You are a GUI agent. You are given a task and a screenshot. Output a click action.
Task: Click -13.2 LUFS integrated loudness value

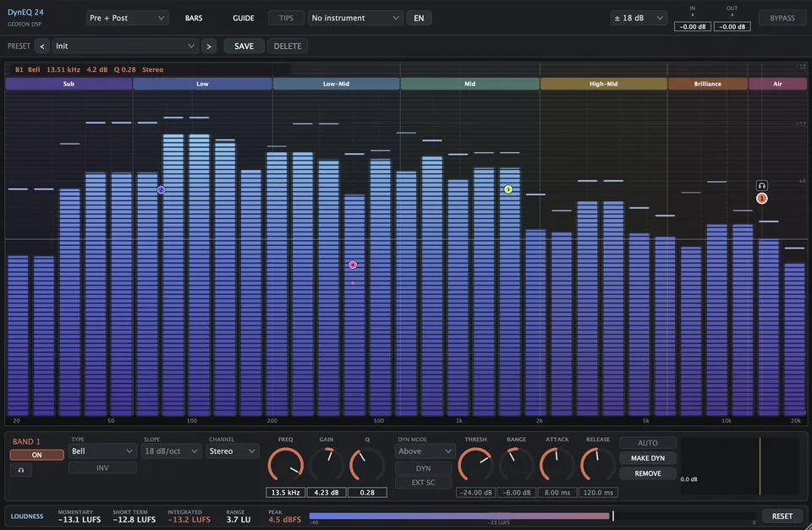189,519
